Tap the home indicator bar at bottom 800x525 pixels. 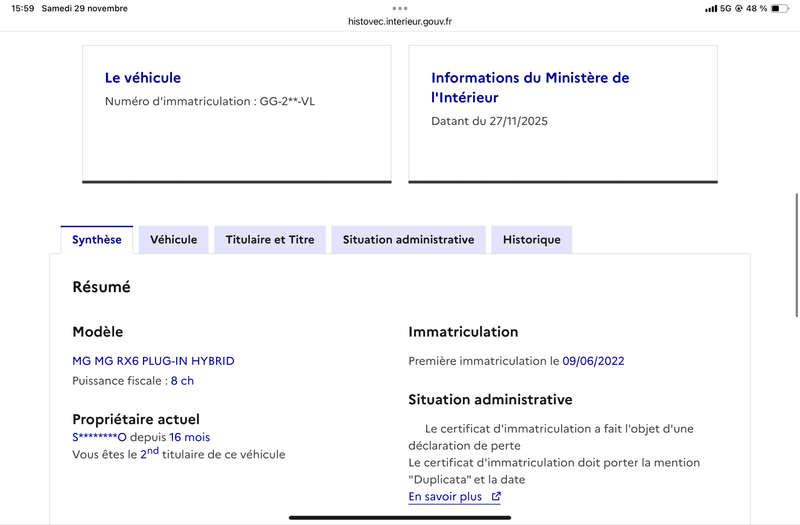[400, 517]
